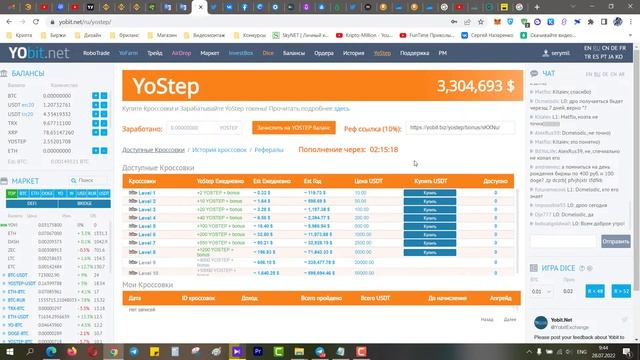Select the BRIDGE market tab
The image size is (640, 360).
click(x=84, y=203)
